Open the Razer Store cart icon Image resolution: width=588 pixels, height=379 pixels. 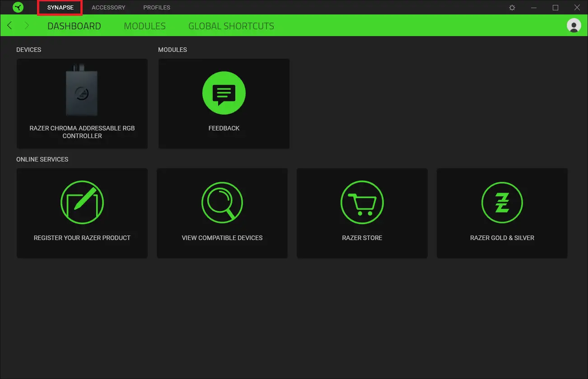point(362,202)
